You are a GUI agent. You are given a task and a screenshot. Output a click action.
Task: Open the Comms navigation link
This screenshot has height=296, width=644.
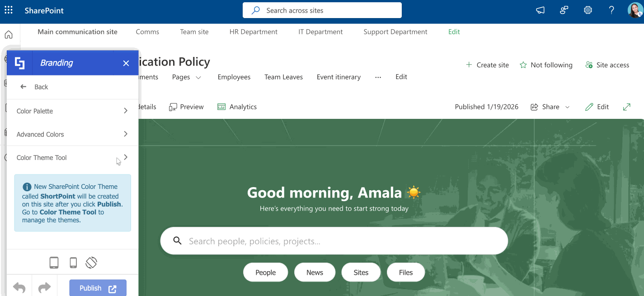pos(147,32)
